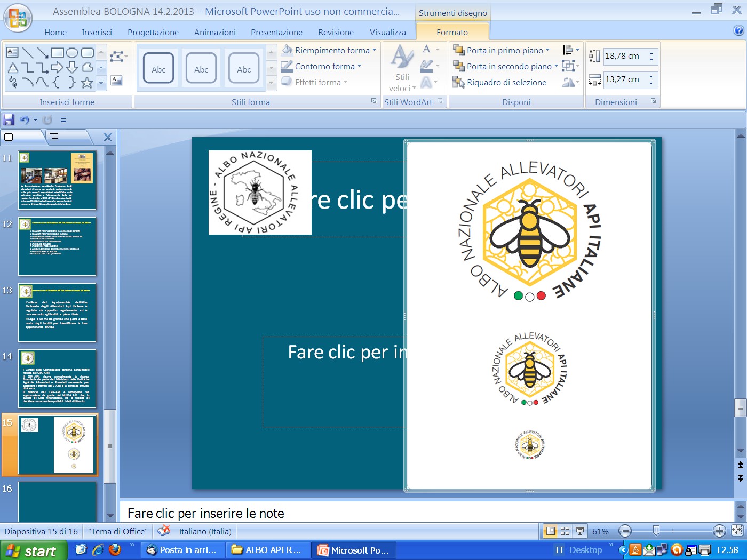Open Customize Quick Access Toolbar dropdown

(63, 121)
